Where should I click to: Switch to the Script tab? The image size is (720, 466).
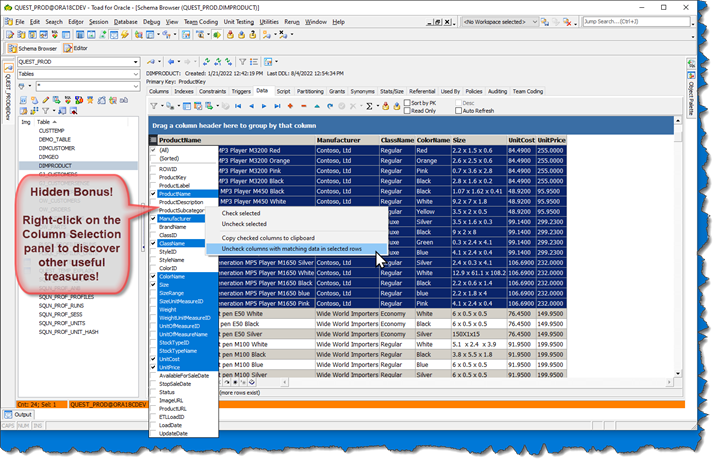283,91
